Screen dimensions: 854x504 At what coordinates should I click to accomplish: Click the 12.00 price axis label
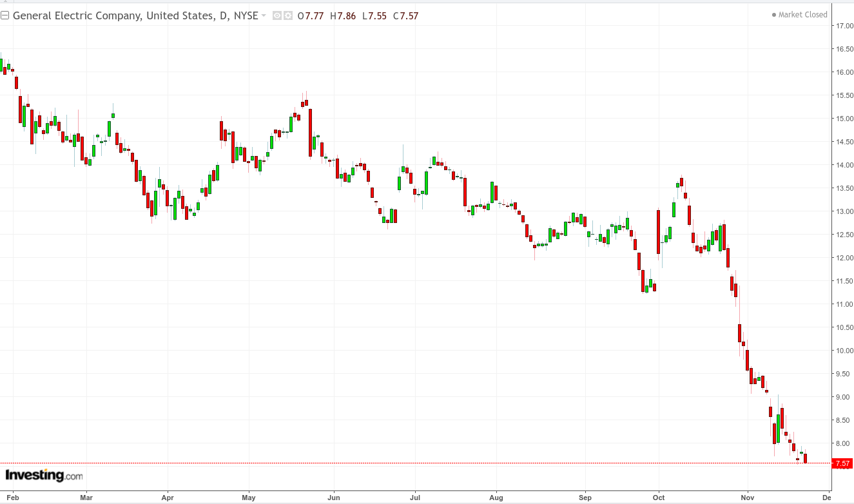tap(845, 258)
